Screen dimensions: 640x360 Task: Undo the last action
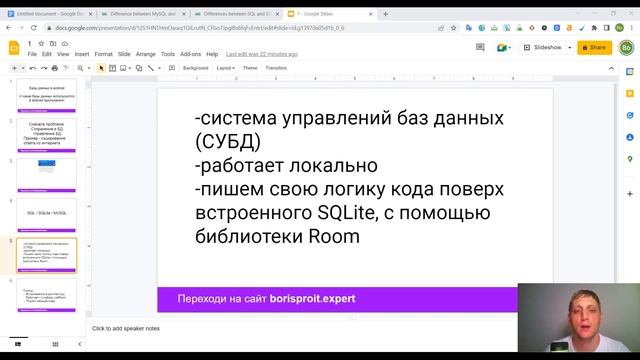tap(33, 68)
